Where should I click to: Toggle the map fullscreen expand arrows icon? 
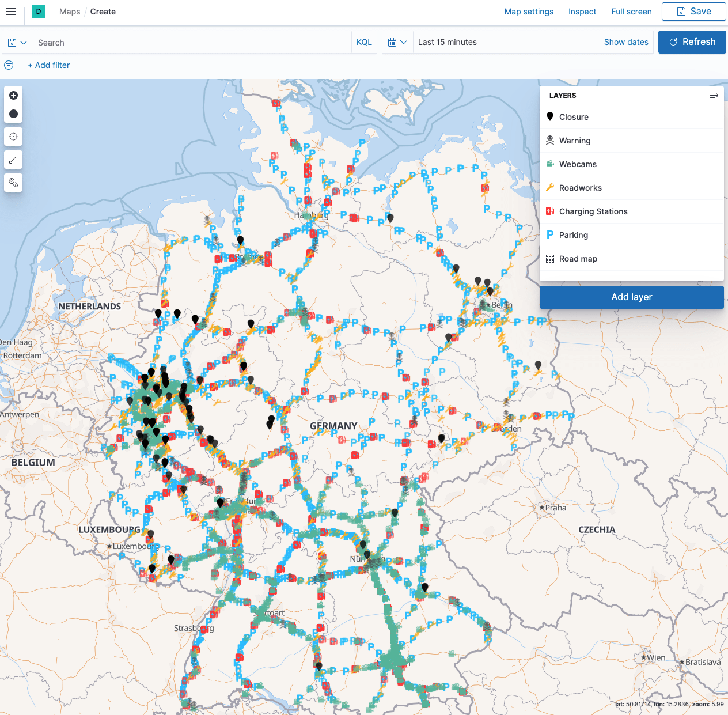(13, 160)
